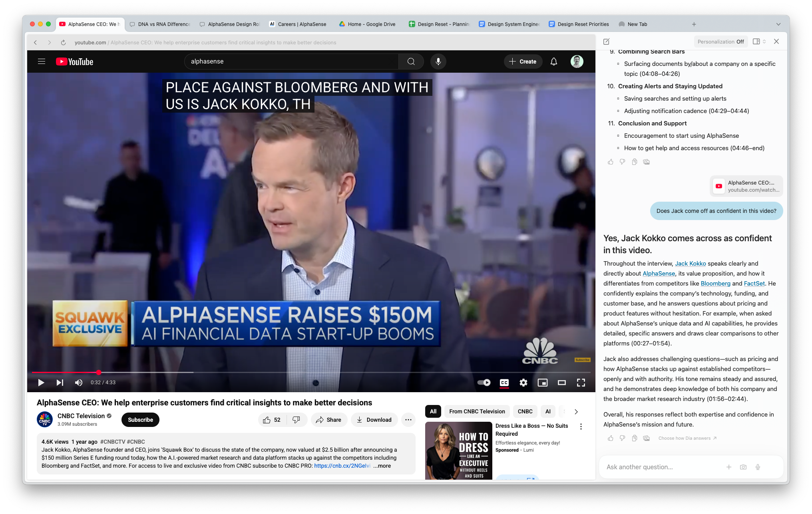Expand description with ...more
Screen dimensions: 812x514
tap(382, 466)
